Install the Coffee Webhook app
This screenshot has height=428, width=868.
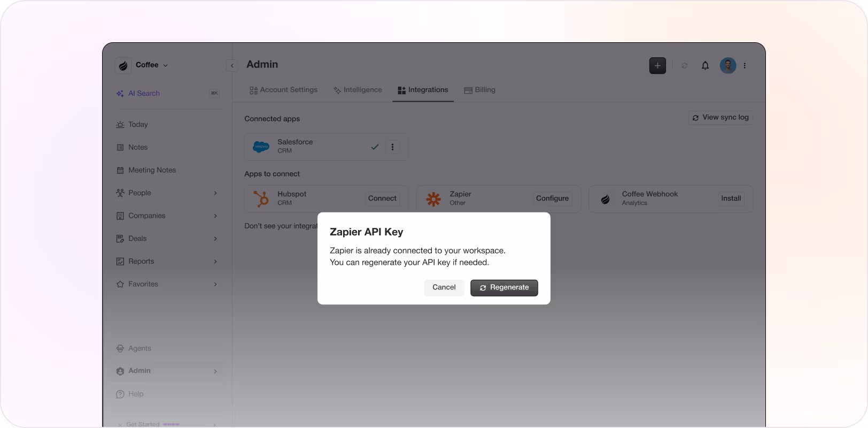(731, 198)
